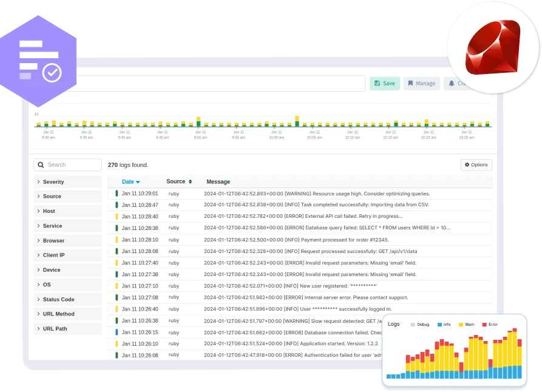Image resolution: width=542 pixels, height=392 pixels.
Task: Click severity marker on 10:26:15 row
Action: point(117,333)
